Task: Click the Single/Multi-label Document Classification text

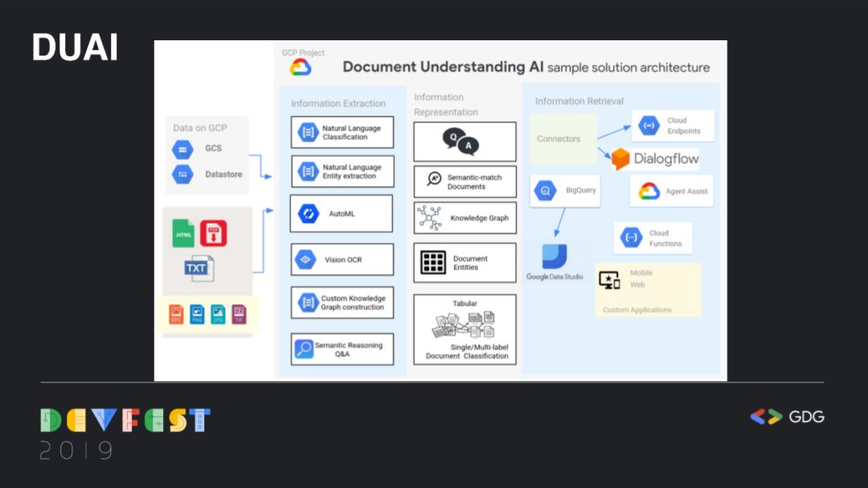Action: pyautogui.click(x=467, y=352)
